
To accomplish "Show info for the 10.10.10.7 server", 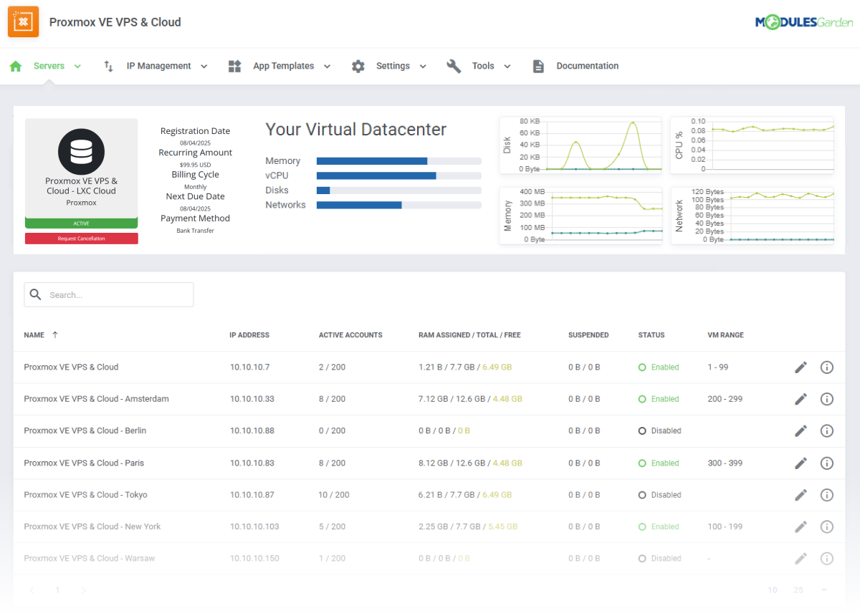I will click(x=827, y=367).
